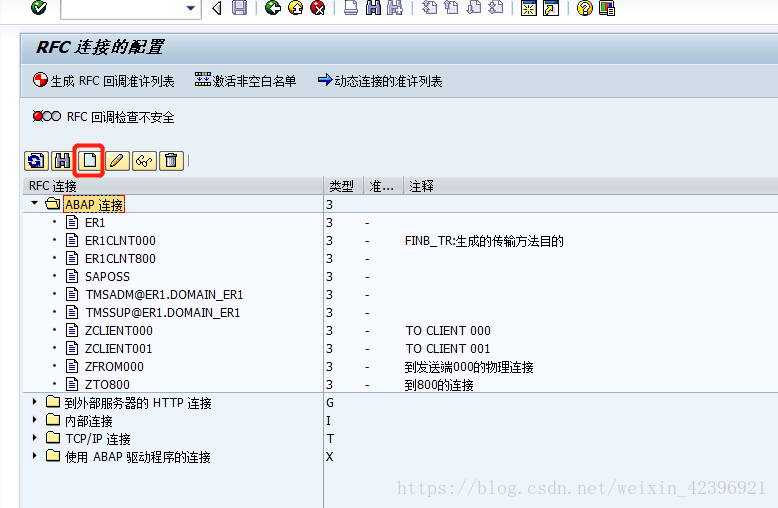Click the 注释 column header
Image resolution: width=778 pixels, height=508 pixels.
[x=590, y=186]
